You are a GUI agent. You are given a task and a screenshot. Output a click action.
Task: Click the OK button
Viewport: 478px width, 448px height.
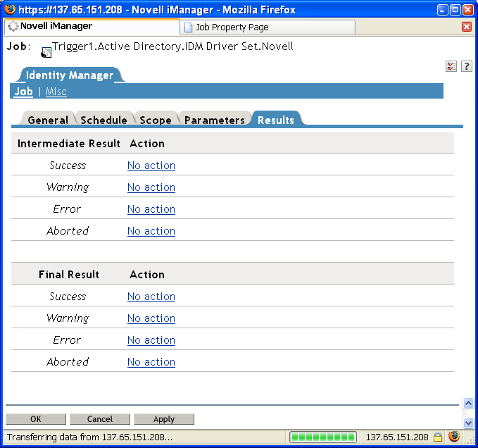36,419
